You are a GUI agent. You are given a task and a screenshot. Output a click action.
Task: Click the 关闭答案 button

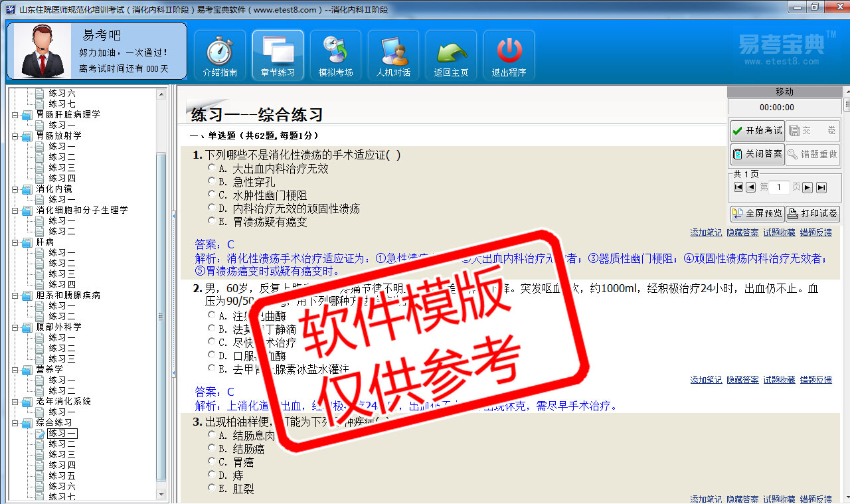(x=757, y=154)
